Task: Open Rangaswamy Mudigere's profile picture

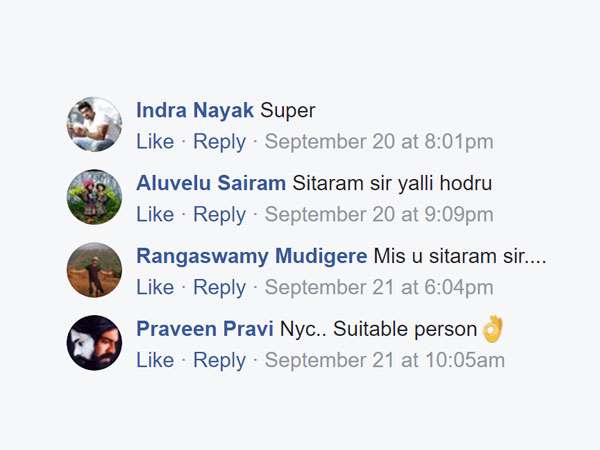Action: (x=94, y=270)
